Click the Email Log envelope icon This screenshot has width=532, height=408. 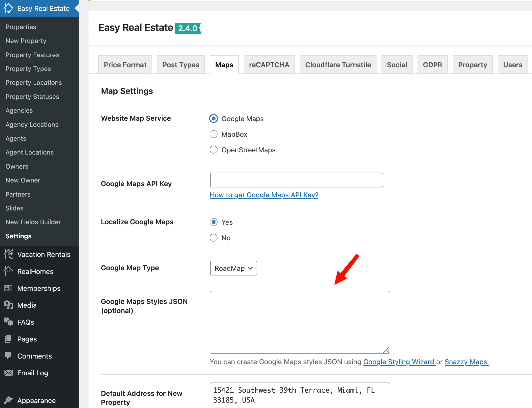pyautogui.click(x=9, y=373)
